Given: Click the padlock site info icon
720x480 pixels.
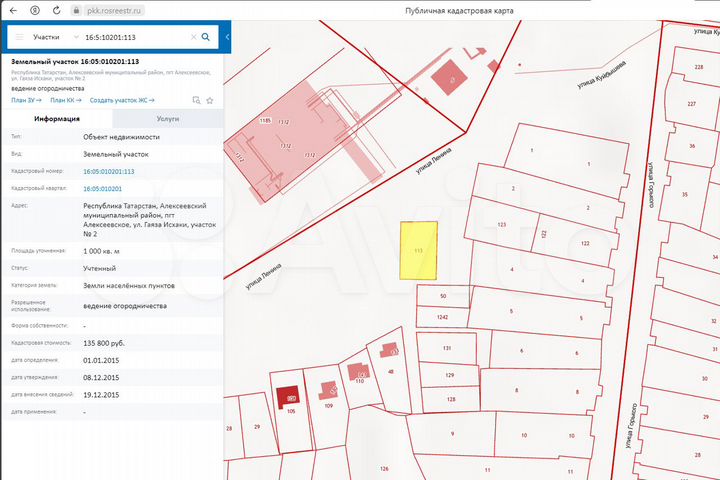Looking at the screenshot, I should pyautogui.click(x=76, y=9).
